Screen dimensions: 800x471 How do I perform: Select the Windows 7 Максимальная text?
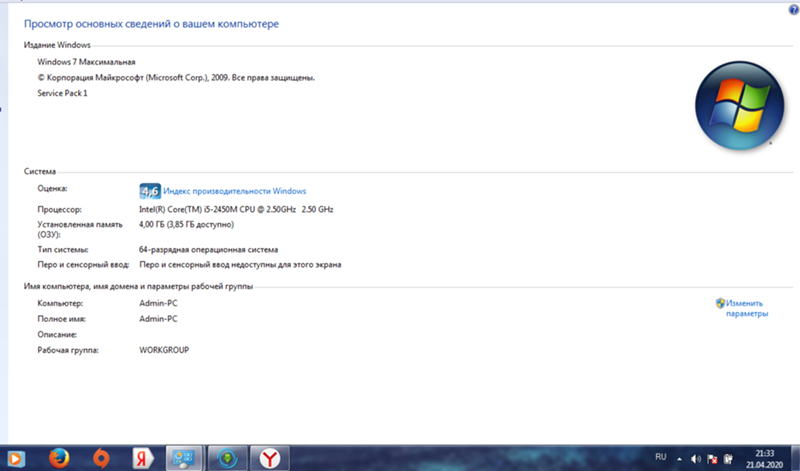86,62
